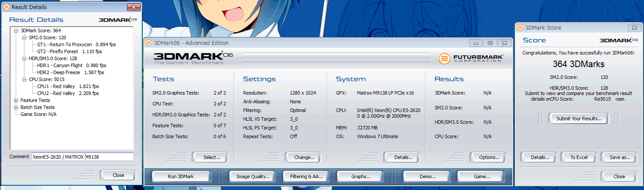Click the Feature Tests 0 of 7 value
644x190 pixels.
point(219,126)
